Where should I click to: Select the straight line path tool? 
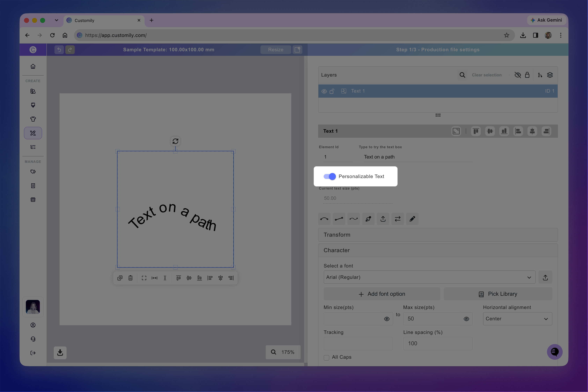[x=339, y=219]
